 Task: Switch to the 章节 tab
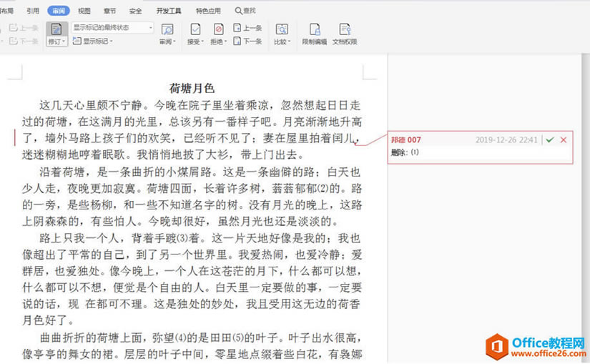click(x=110, y=11)
